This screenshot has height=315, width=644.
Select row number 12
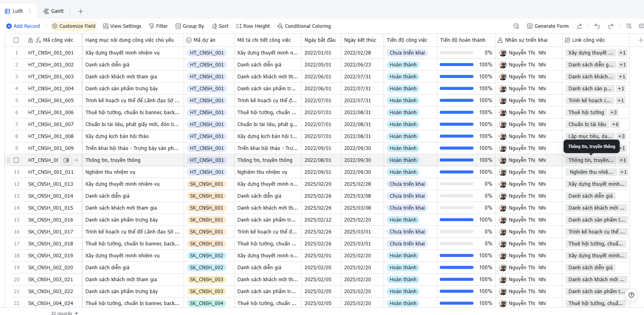point(17,184)
